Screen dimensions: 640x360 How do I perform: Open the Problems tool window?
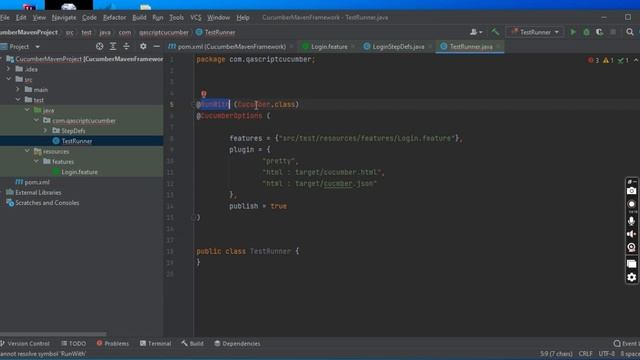pos(113,344)
